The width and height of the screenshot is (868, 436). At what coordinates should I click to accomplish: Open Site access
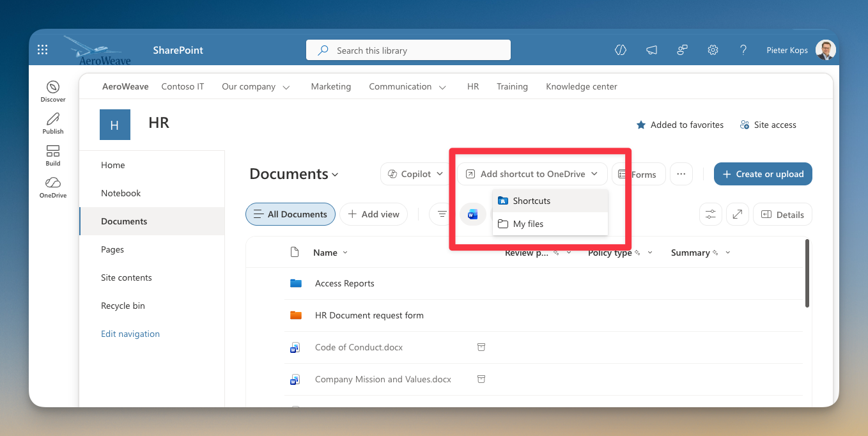[x=768, y=125]
